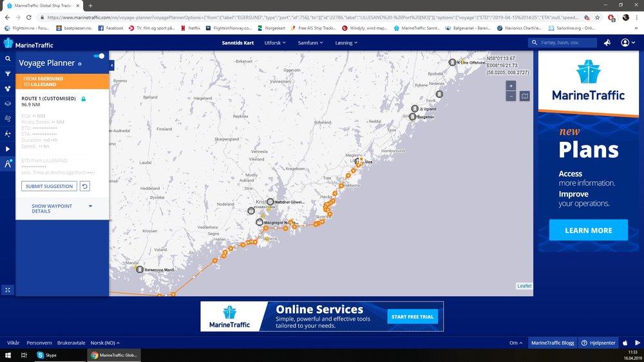644x362 pixels.
Task: Open the Hjelpsenter help link
Action: pos(599,343)
